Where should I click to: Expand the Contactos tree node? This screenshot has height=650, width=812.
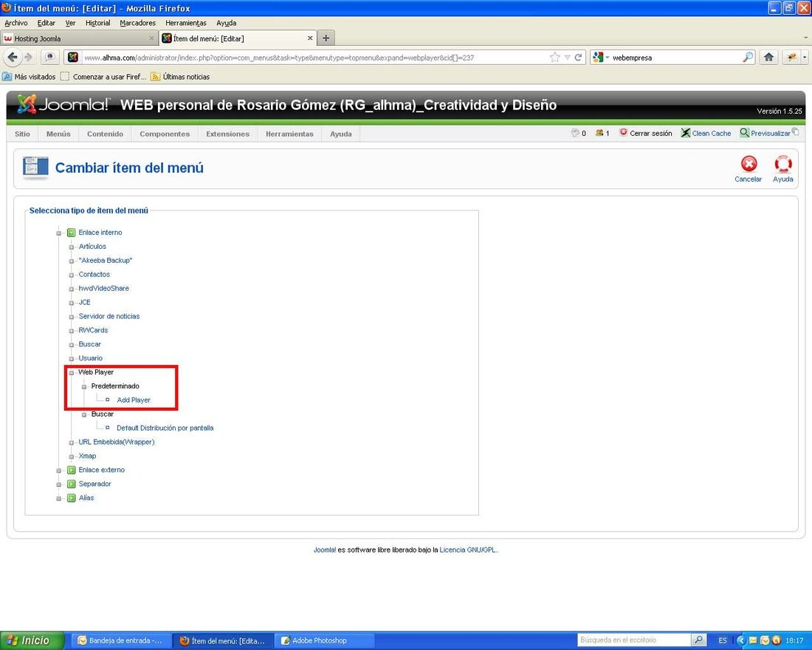point(72,275)
